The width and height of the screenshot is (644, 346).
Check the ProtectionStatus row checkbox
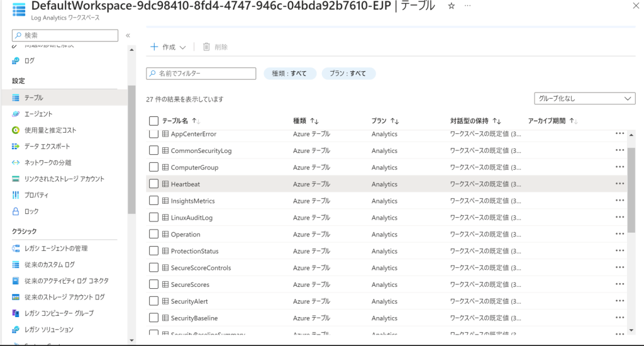coord(153,250)
